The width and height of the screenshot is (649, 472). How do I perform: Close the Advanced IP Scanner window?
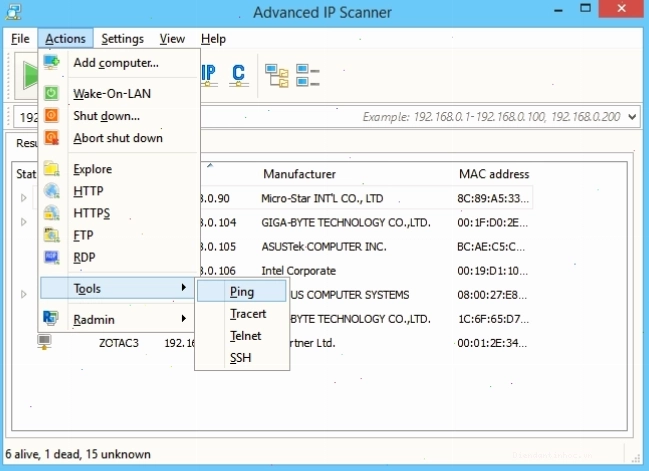pyautogui.click(x=621, y=8)
